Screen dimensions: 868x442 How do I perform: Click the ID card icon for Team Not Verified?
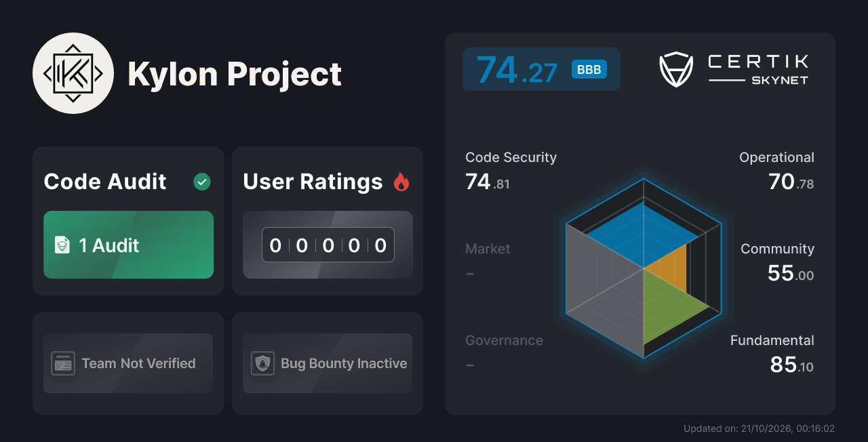click(63, 363)
